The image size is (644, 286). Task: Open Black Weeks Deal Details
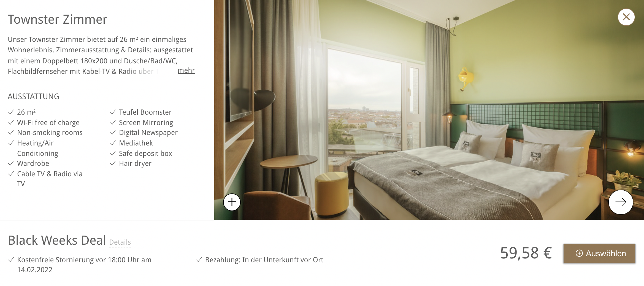[x=120, y=242]
